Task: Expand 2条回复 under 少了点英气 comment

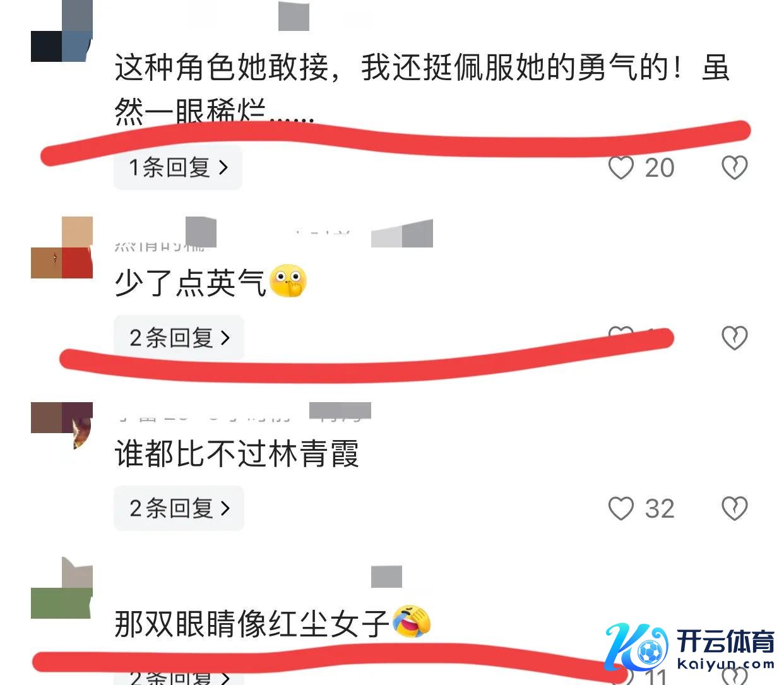Action: [179, 338]
